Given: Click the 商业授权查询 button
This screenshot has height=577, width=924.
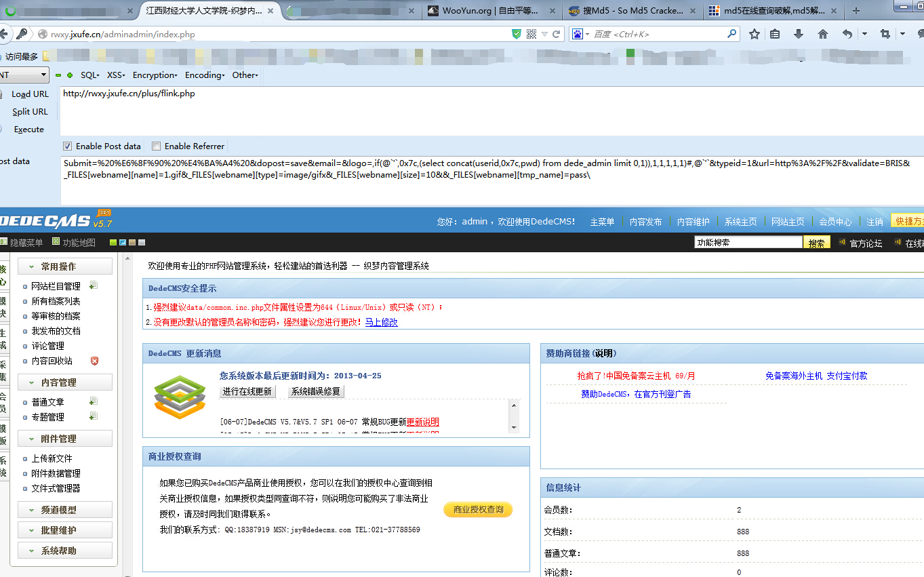Looking at the screenshot, I should (478, 509).
